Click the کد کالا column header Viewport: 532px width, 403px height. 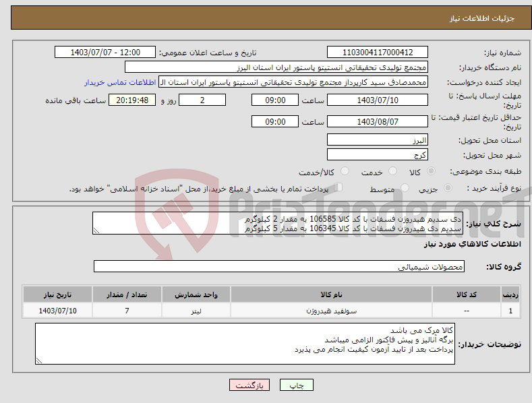(x=467, y=294)
